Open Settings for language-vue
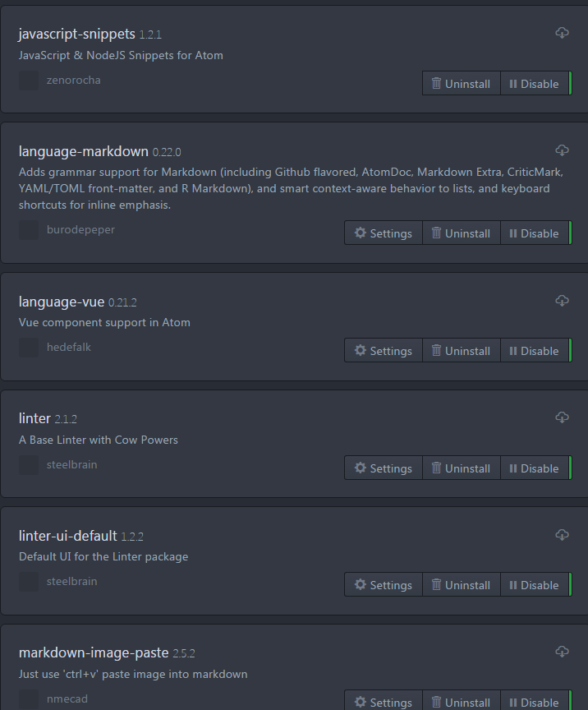 384,350
